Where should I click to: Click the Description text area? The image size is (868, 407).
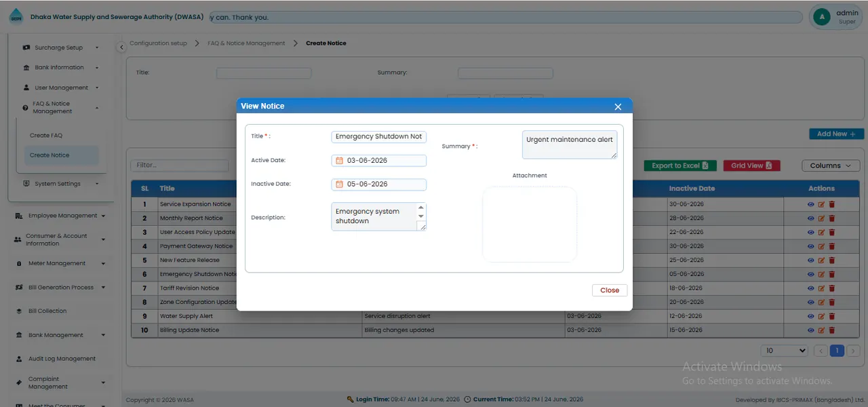pos(379,216)
